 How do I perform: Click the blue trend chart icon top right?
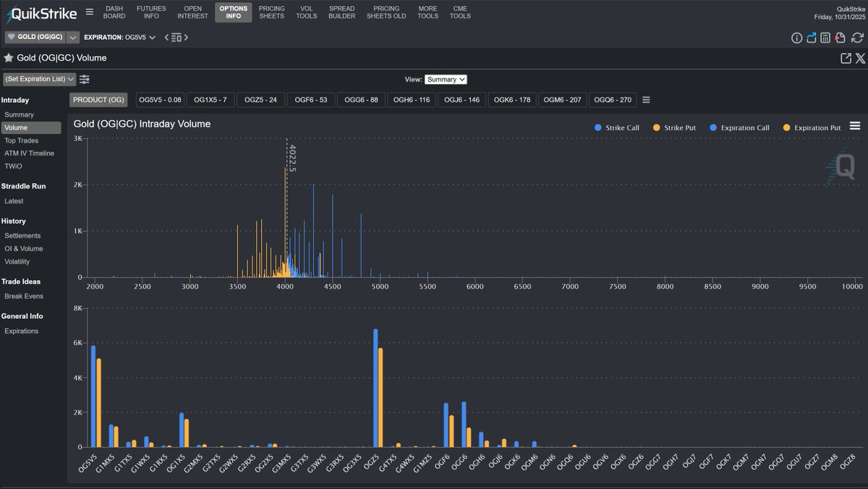pos(811,37)
